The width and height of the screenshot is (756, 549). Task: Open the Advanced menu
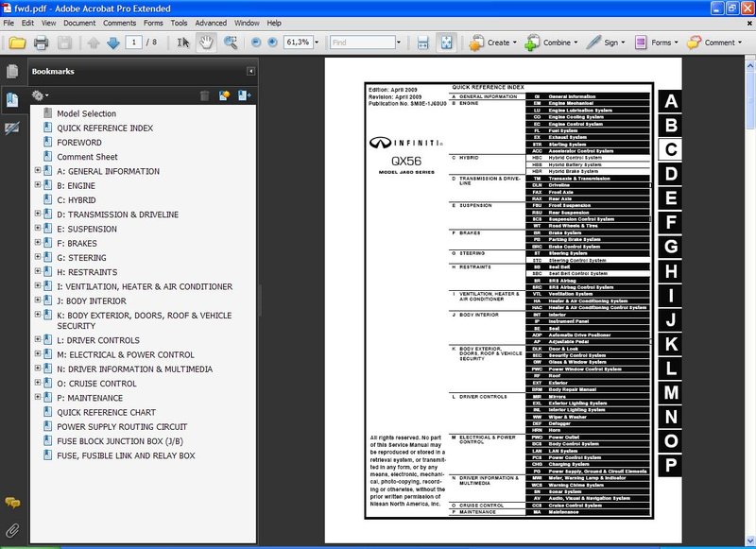point(211,22)
